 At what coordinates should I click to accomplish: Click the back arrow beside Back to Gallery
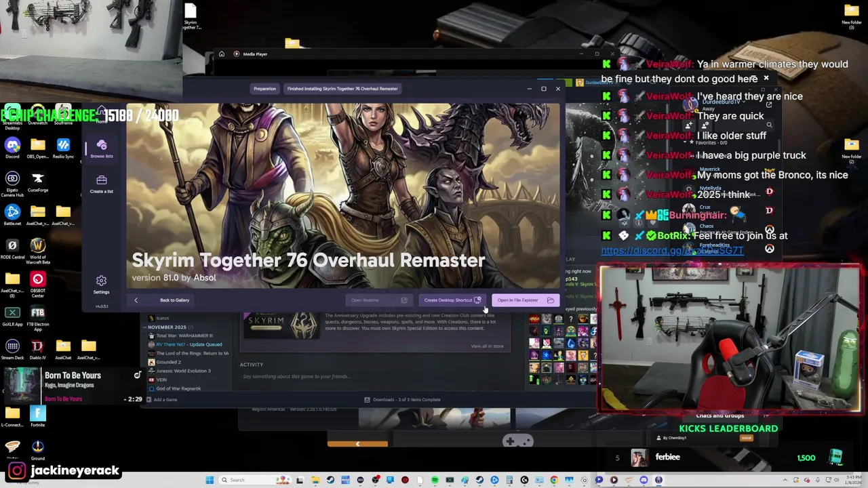coord(136,300)
